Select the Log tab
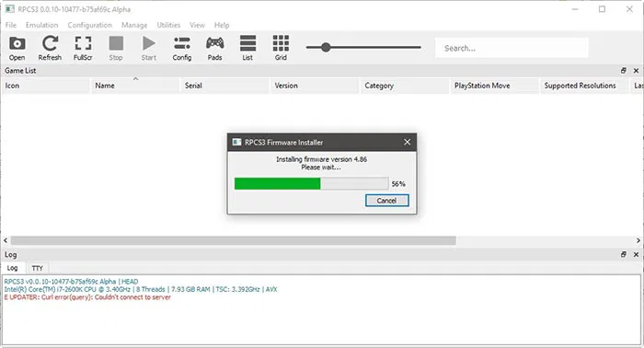 pyautogui.click(x=13, y=268)
